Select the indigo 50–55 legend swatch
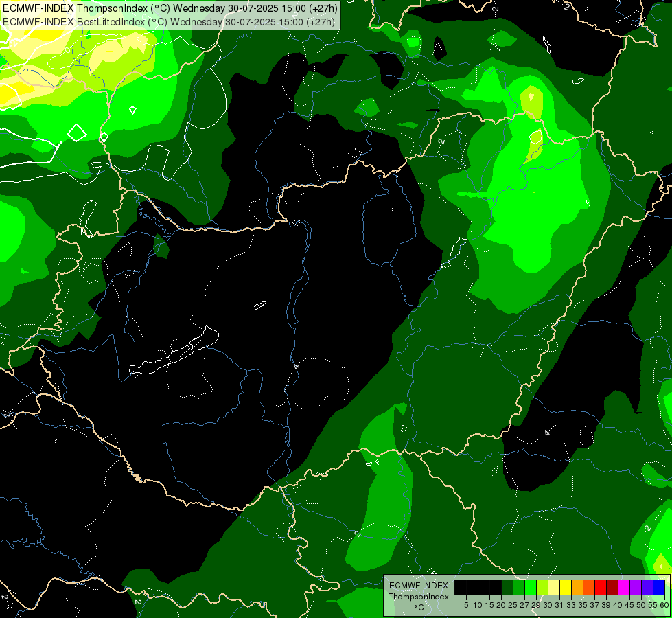The image size is (672, 618). point(647,587)
